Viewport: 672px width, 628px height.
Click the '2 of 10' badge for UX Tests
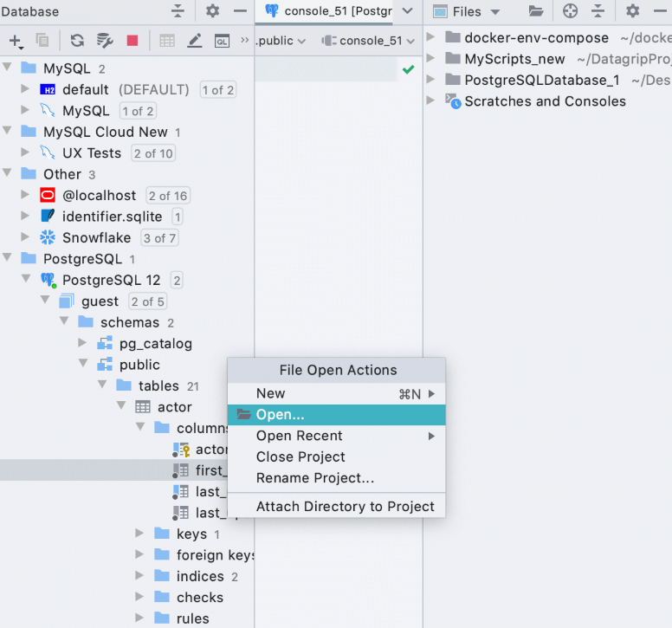coord(153,153)
